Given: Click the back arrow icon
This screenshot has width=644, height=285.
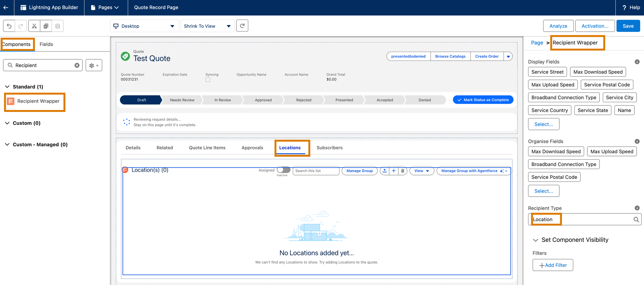Looking at the screenshot, I should pos(6,7).
